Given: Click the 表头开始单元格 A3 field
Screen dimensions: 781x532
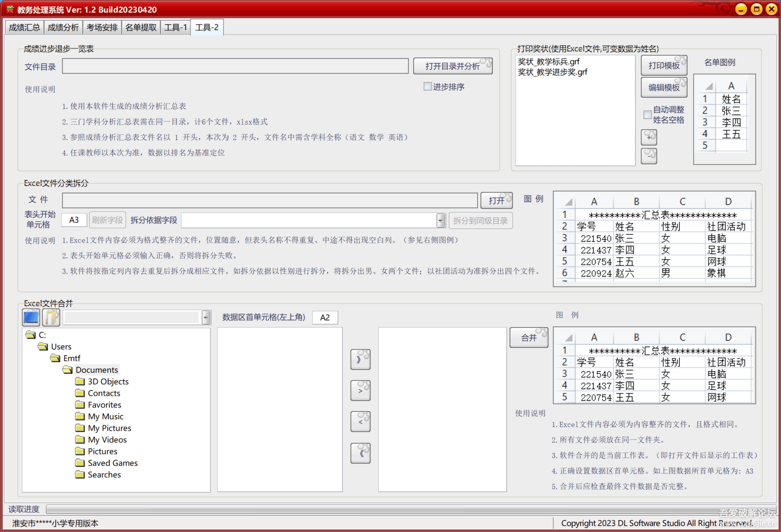Looking at the screenshot, I should (x=74, y=220).
